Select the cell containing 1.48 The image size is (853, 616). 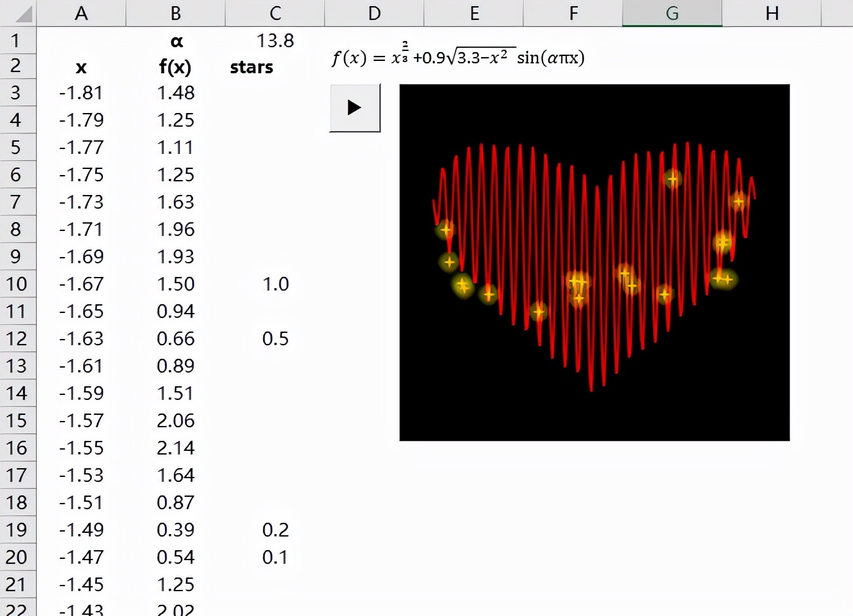pyautogui.click(x=176, y=93)
